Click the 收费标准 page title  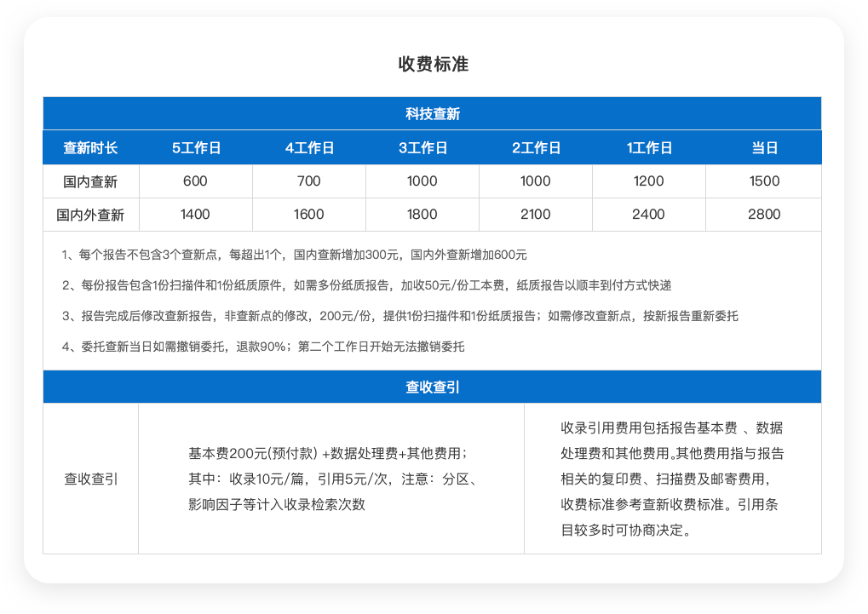tap(433, 64)
